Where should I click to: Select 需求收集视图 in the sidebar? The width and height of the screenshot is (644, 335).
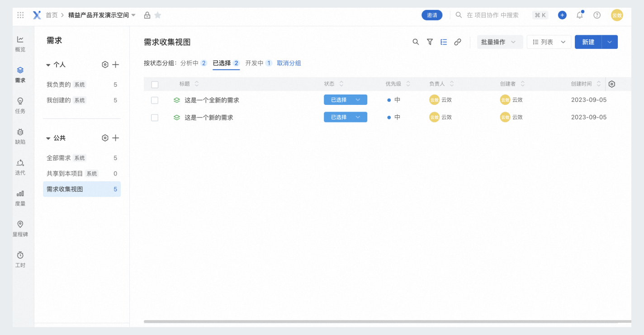pyautogui.click(x=82, y=189)
